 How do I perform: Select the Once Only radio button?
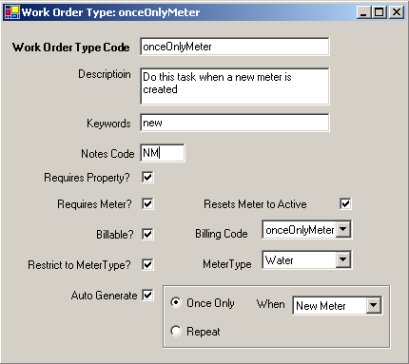point(176,303)
